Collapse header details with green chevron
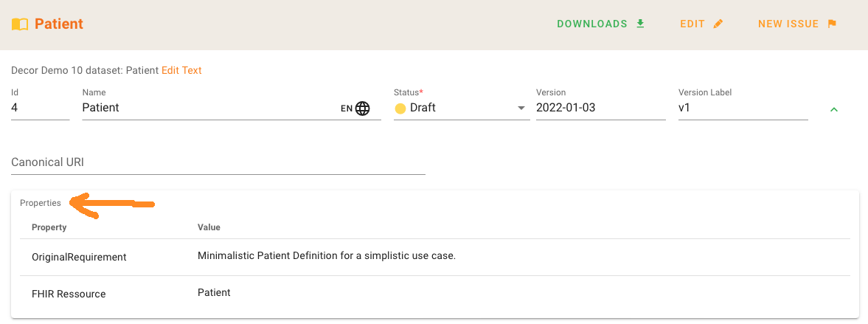Viewport: 868px width, 324px height. (834, 109)
